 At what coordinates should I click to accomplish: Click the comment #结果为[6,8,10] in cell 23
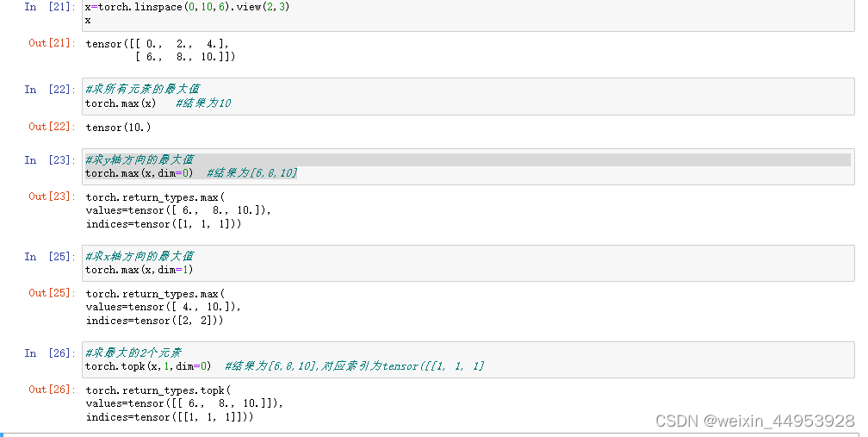[x=252, y=173]
